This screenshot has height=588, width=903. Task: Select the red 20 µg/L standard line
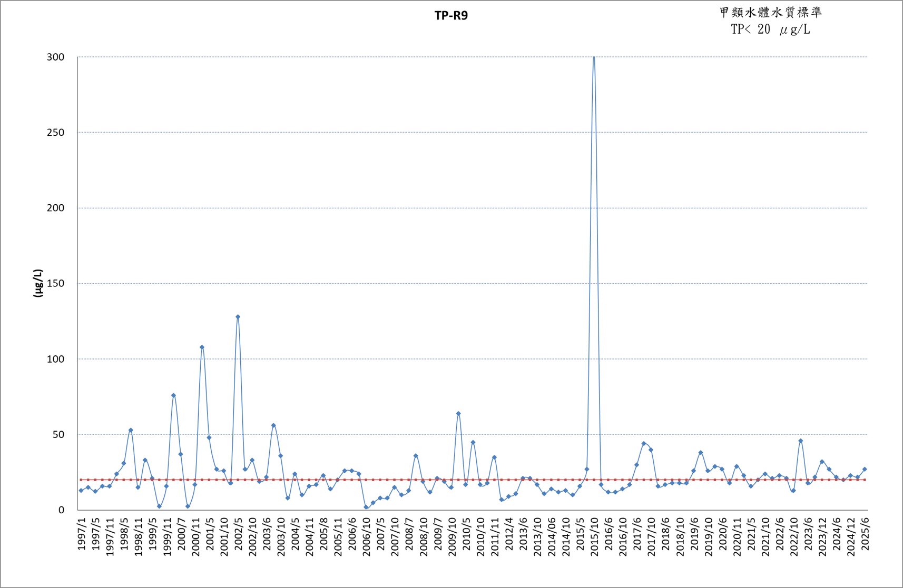[473, 480]
